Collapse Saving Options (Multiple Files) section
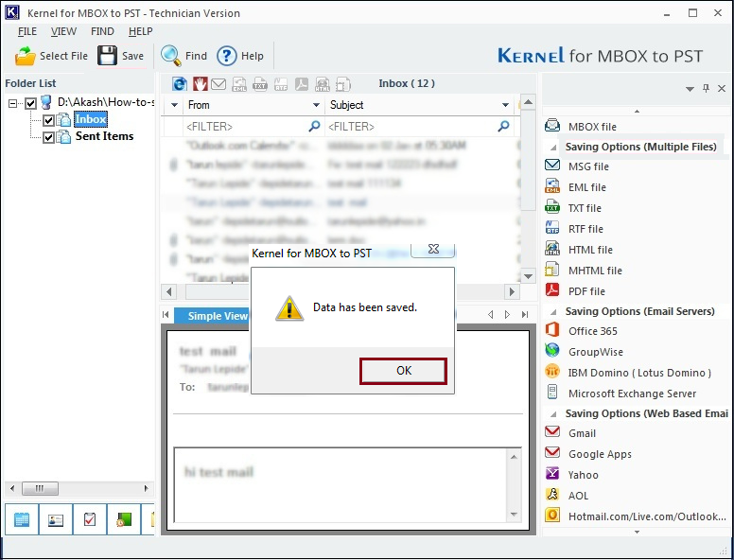Viewport: 734px width, 560px height. point(553,148)
